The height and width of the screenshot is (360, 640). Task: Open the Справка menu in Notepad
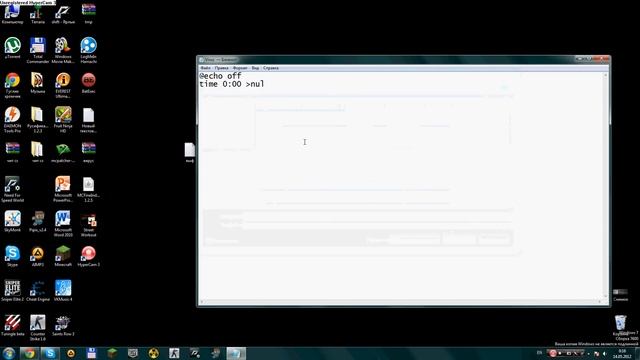(271, 68)
